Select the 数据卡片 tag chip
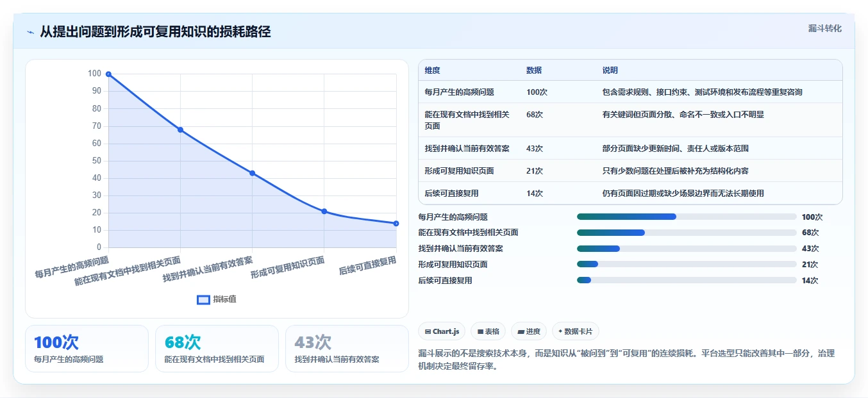868x398 pixels. point(575,331)
